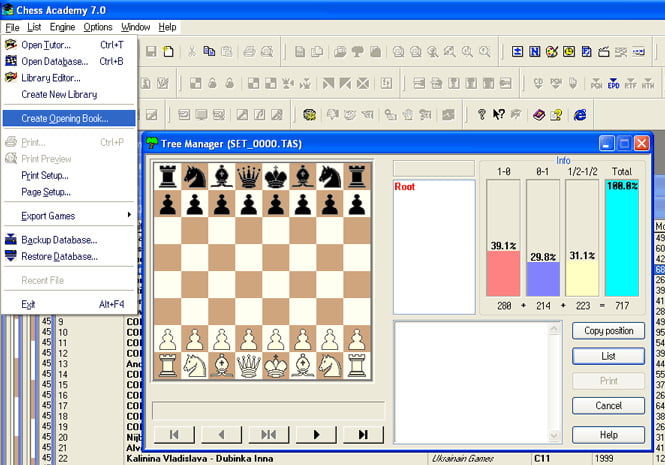Open the purple book toolbar icon
Viewport: 665px width, 465px height.
click(539, 115)
